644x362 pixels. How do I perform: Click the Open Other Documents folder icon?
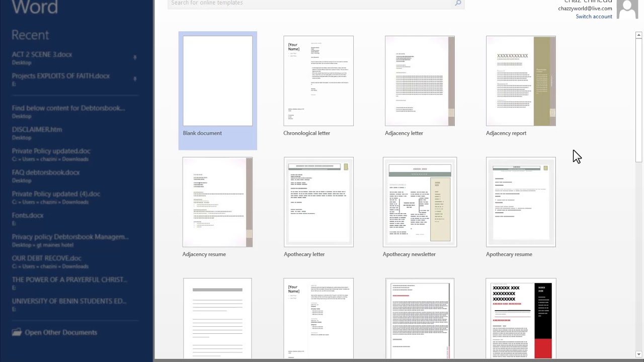click(x=17, y=332)
